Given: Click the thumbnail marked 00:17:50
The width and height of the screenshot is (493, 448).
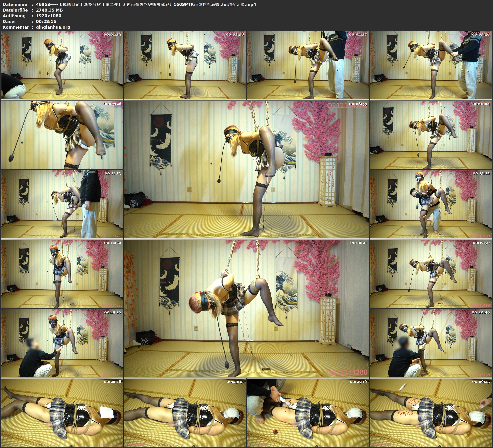Looking at the screenshot, I should 431,274.
